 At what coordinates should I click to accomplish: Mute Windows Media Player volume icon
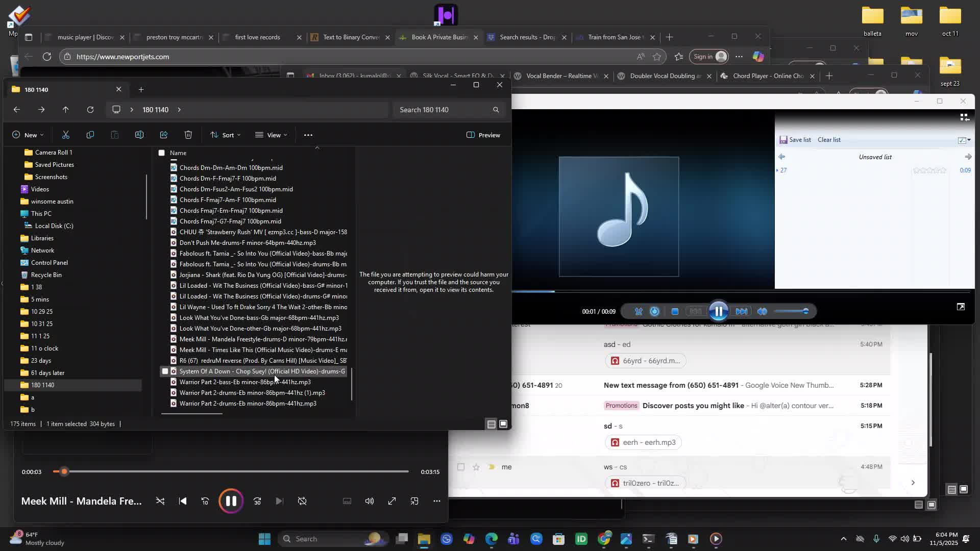tap(762, 312)
